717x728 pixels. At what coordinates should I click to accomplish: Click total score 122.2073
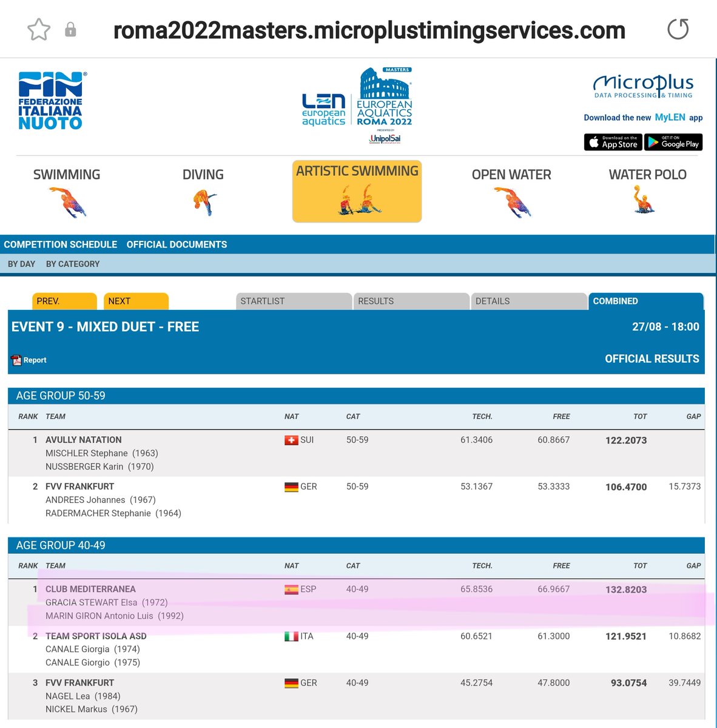[x=626, y=440]
